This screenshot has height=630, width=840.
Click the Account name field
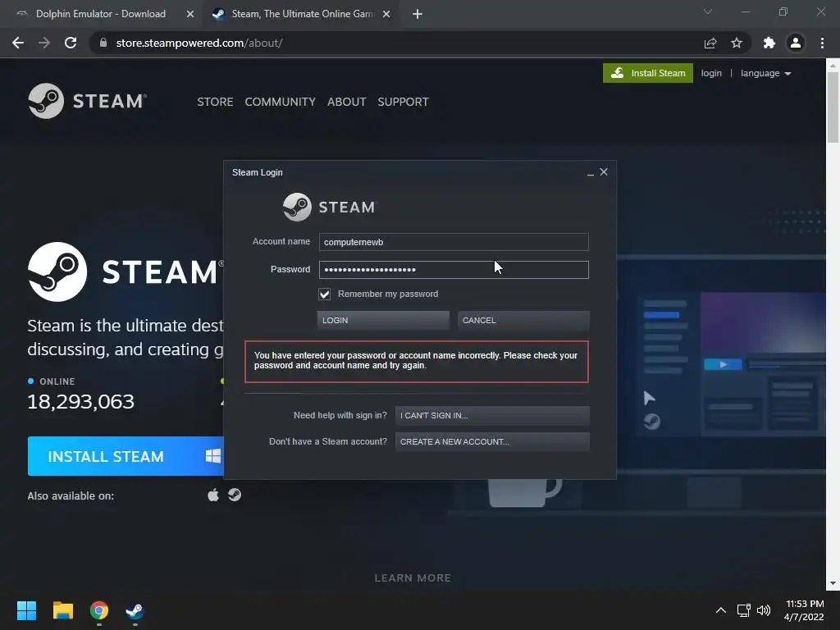(x=454, y=242)
